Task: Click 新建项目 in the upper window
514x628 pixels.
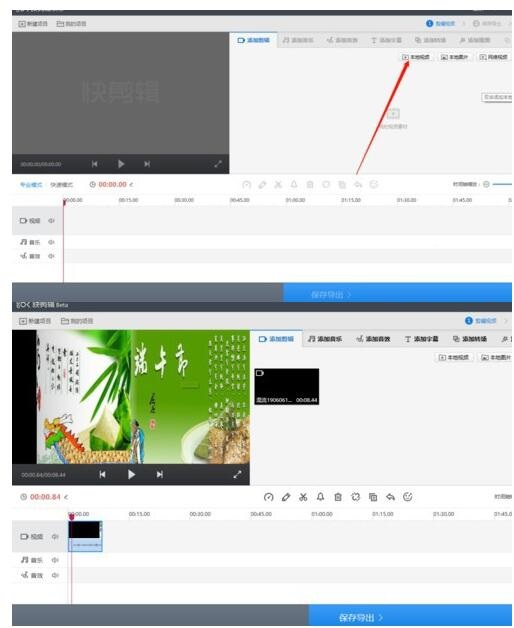Action: click(x=33, y=24)
